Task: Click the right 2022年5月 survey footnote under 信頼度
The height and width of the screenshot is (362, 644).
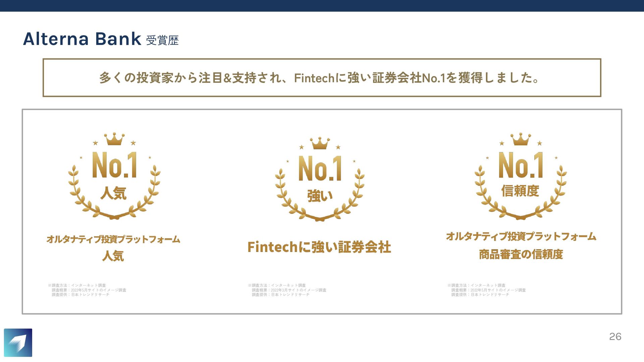Action: (x=487, y=290)
